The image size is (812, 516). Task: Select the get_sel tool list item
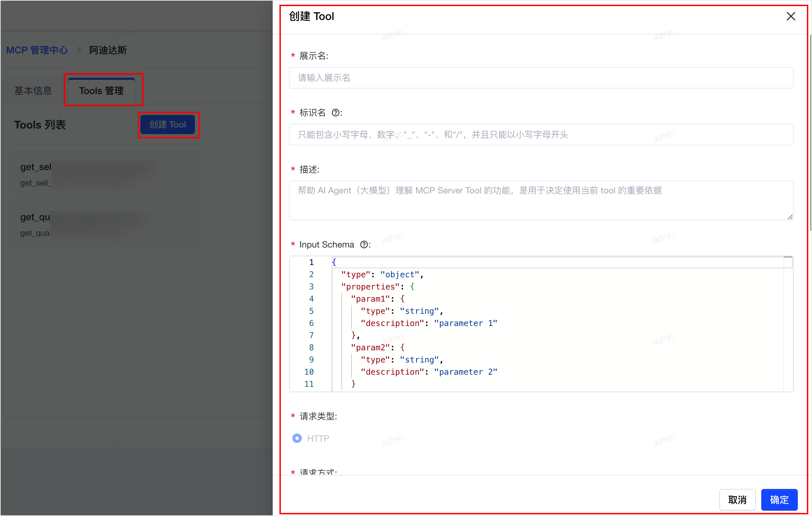(x=104, y=174)
